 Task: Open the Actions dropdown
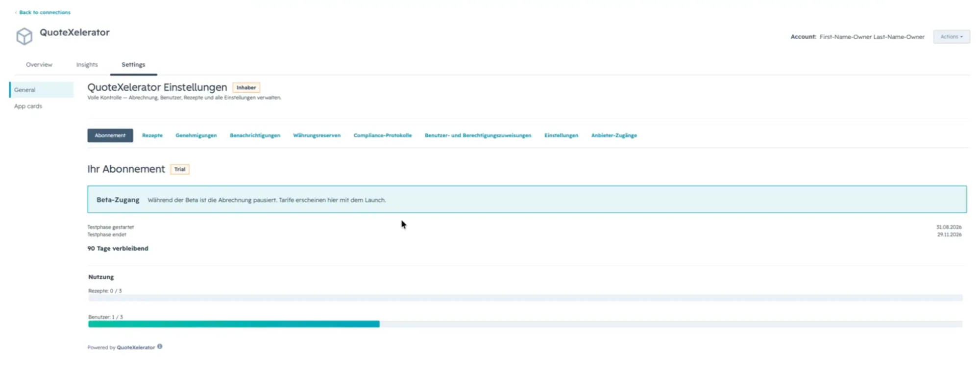(951, 37)
